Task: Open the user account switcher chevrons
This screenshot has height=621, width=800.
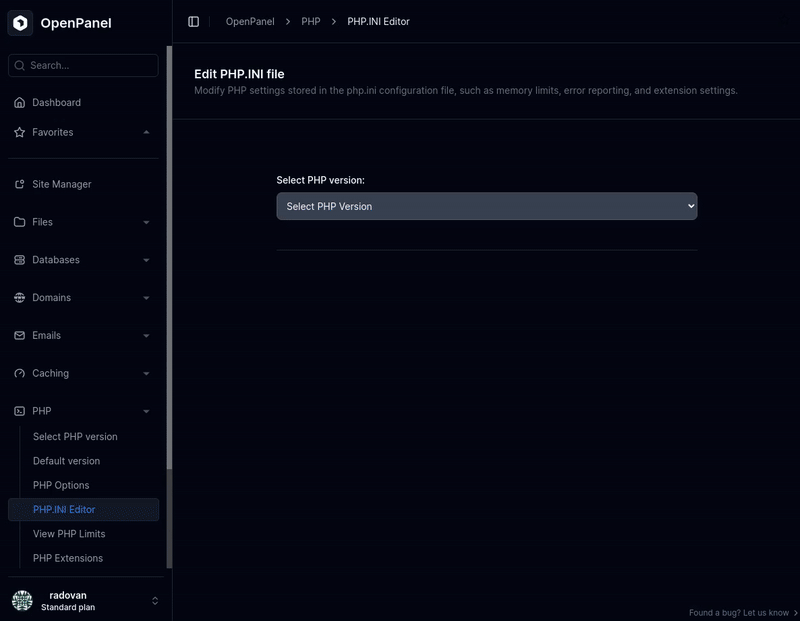Action: 155,601
